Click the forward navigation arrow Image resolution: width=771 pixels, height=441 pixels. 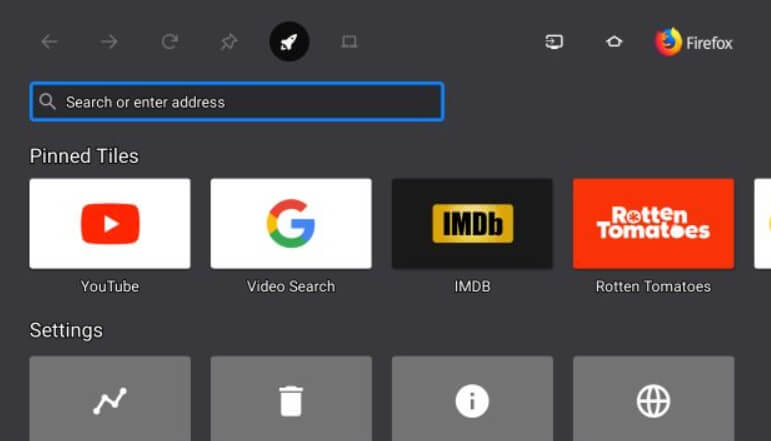[x=109, y=42]
